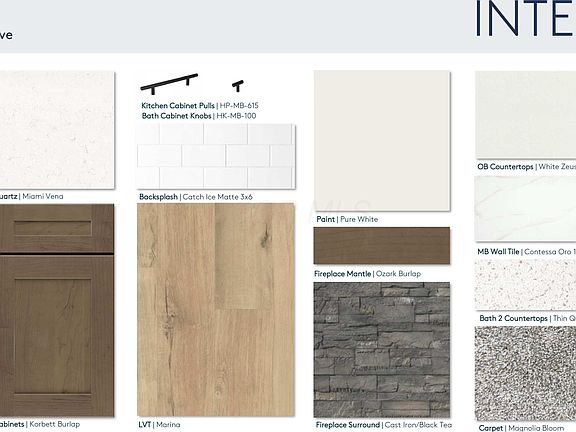This screenshot has height=432, width=576.
Task: Click the Fireplace Mantle Ozark Burlap label
Action: pyautogui.click(x=368, y=274)
